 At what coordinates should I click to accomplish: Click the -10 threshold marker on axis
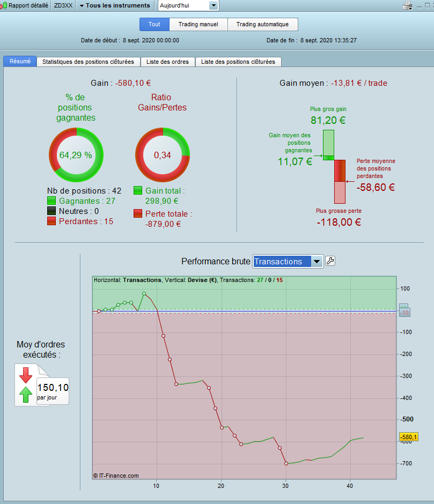click(404, 313)
